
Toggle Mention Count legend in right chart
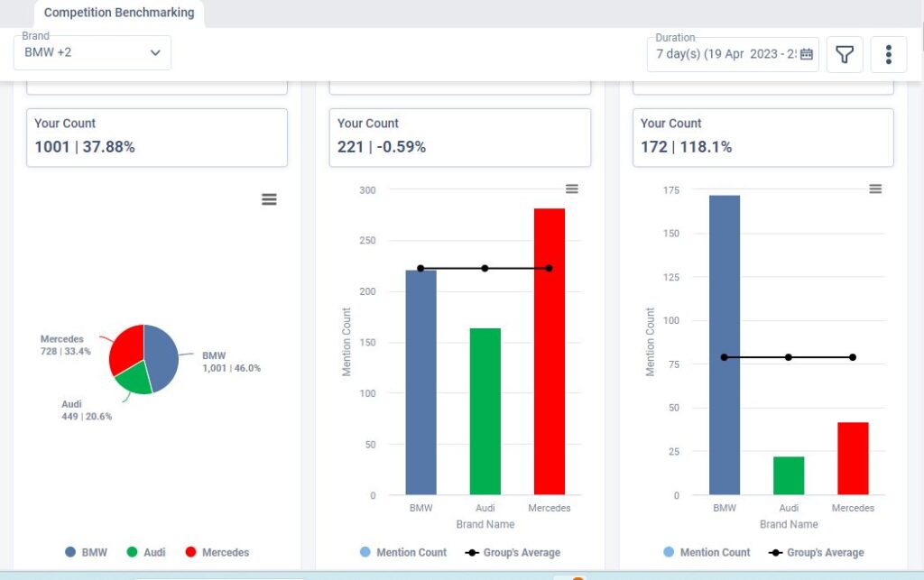[x=707, y=552]
